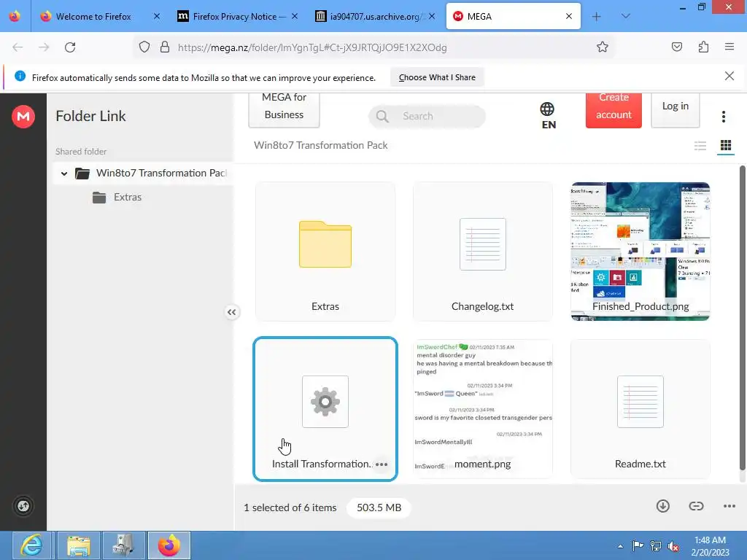The width and height of the screenshot is (747, 560).
Task: Select moment.png thumbnail
Action: click(483, 409)
